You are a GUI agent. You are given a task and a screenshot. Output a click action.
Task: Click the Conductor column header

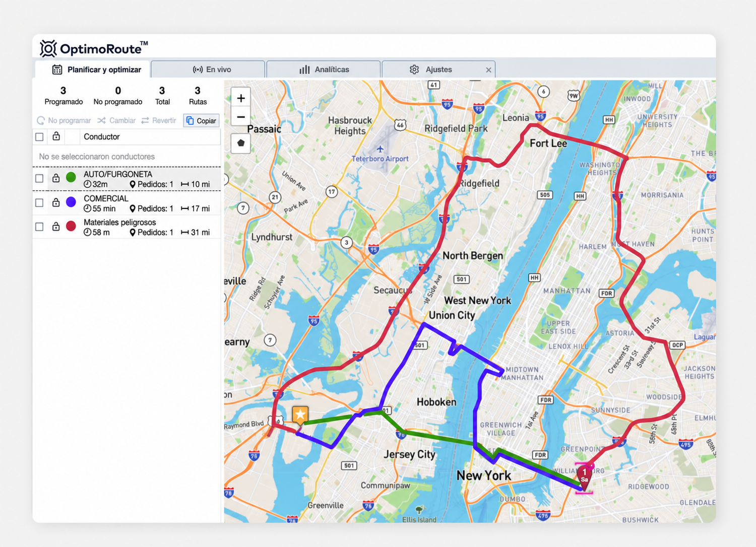pos(102,136)
